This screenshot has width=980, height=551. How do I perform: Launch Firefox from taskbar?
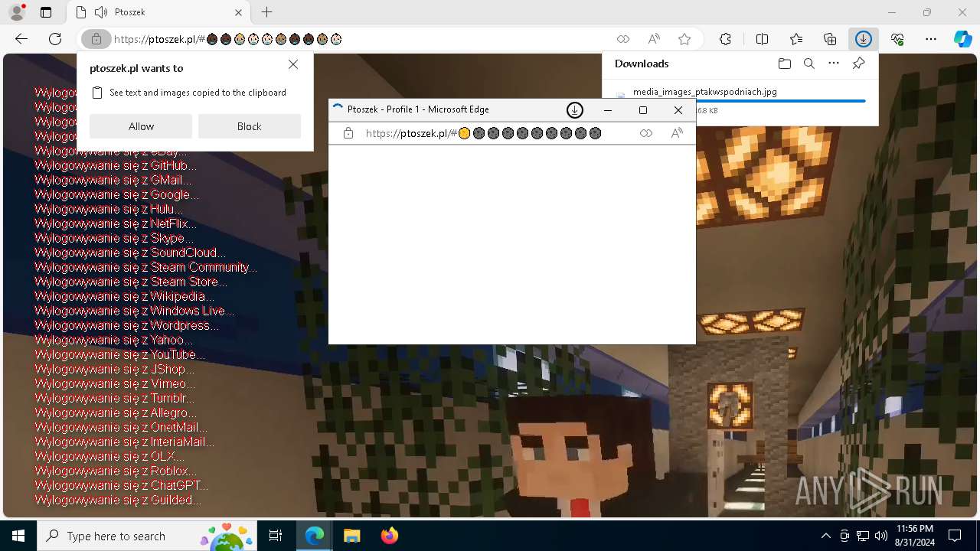coord(389,536)
